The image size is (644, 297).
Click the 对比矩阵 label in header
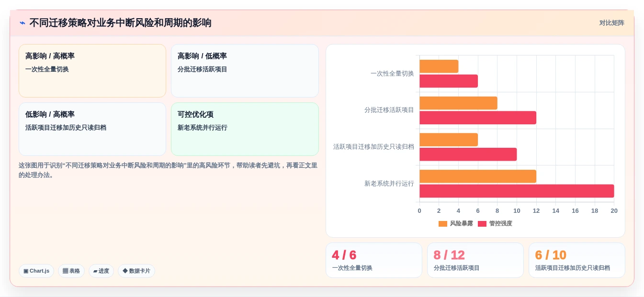[611, 23]
